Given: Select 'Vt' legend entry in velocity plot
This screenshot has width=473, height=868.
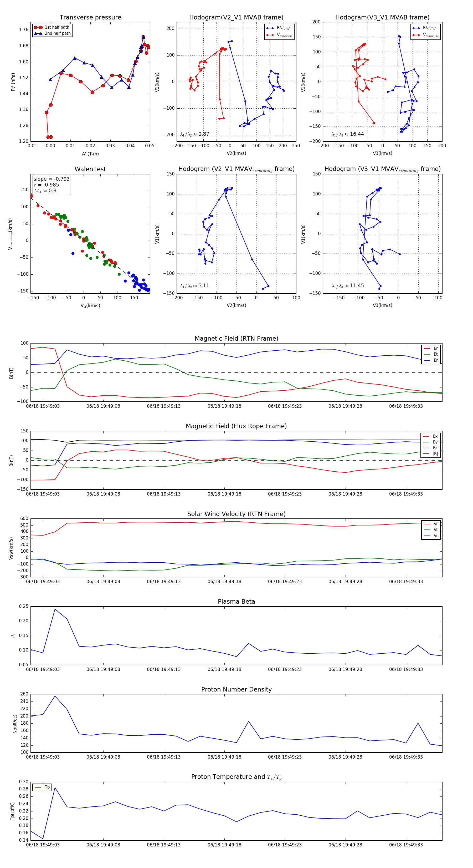Looking at the screenshot, I should click(x=431, y=530).
